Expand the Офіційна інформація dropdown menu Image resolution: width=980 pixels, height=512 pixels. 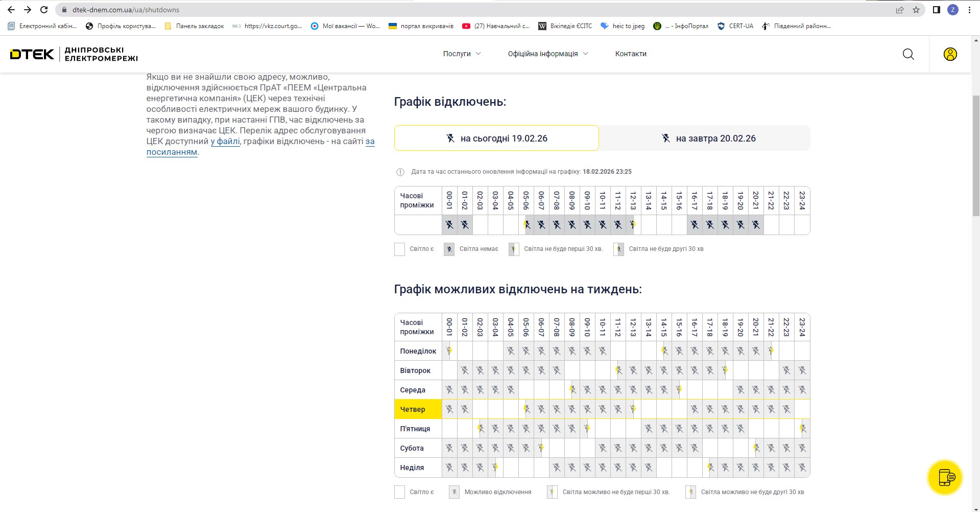pos(547,54)
